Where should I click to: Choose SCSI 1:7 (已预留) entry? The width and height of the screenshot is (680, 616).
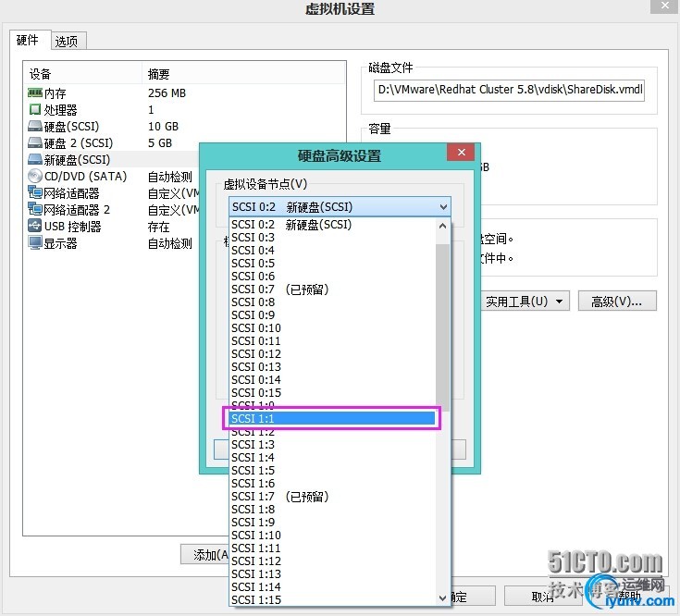point(332,497)
